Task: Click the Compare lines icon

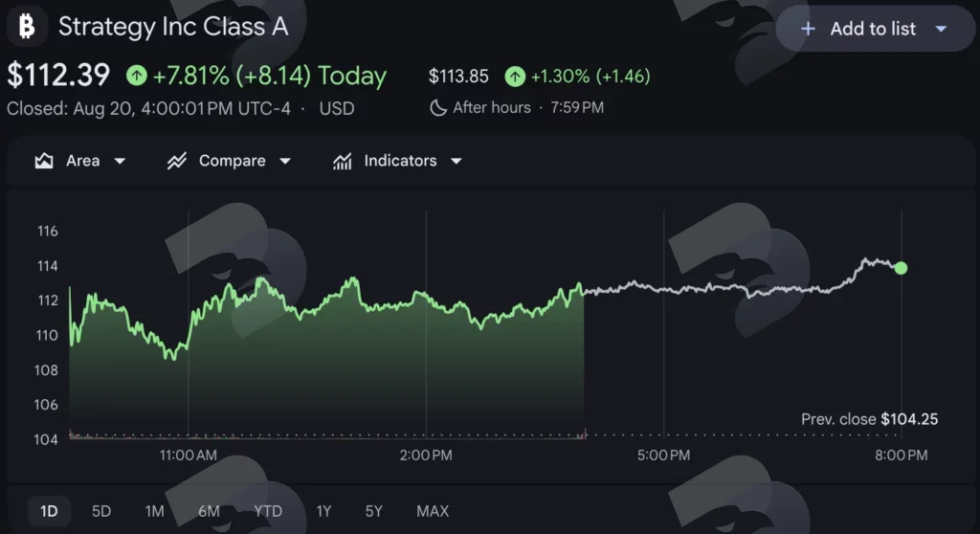Action: pos(177,161)
